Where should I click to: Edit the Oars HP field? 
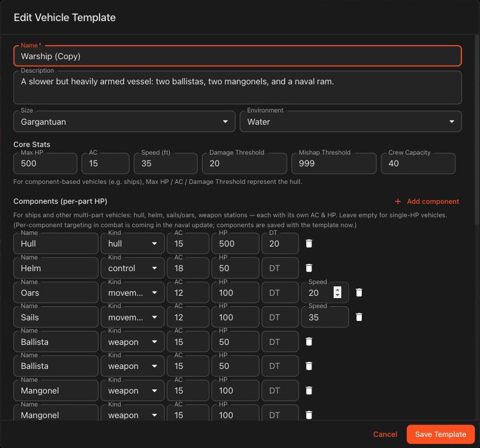pos(235,292)
